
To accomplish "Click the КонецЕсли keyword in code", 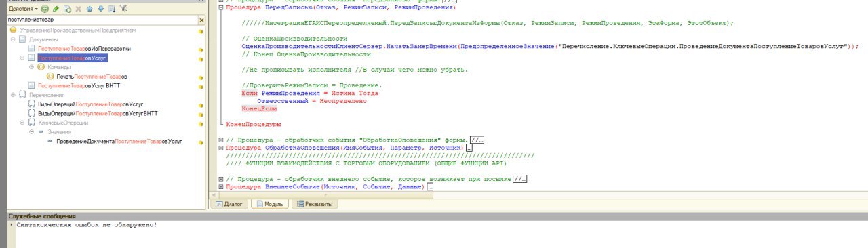I will coord(259,108).
